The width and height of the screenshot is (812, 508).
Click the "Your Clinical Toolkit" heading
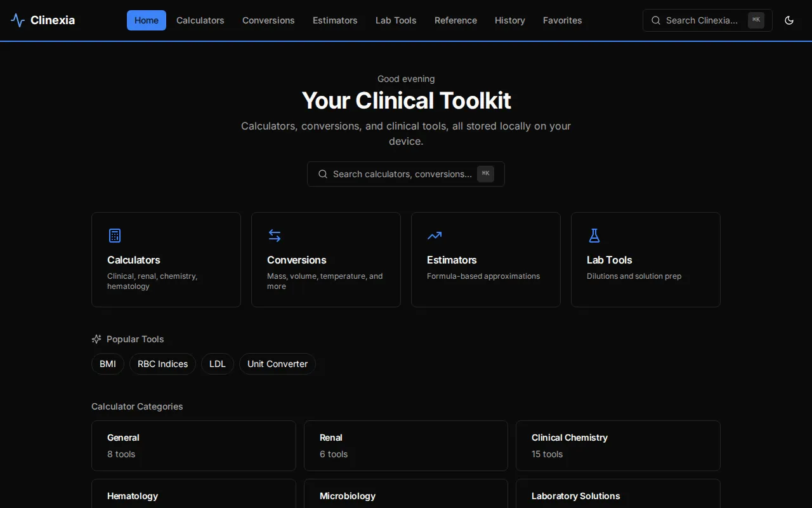[x=406, y=100]
